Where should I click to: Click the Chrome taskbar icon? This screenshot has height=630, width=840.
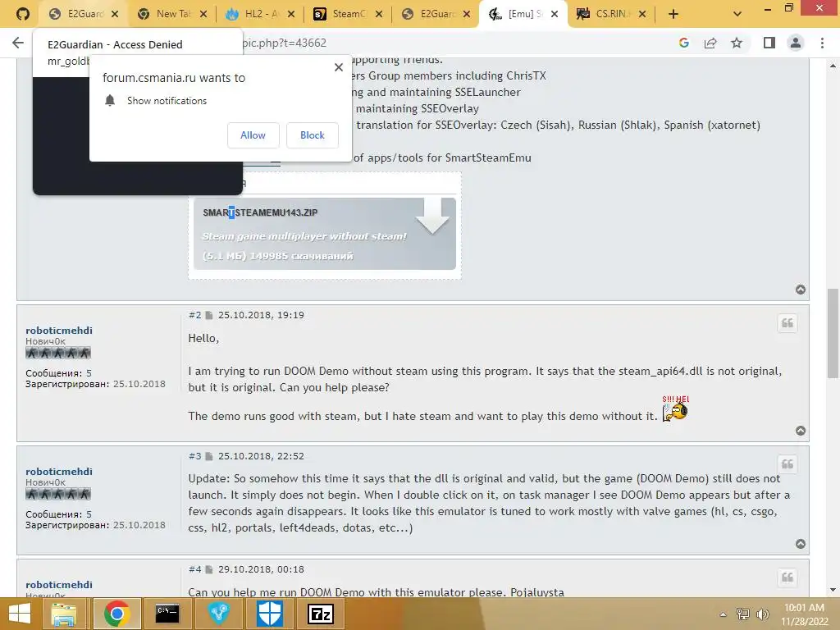point(116,614)
